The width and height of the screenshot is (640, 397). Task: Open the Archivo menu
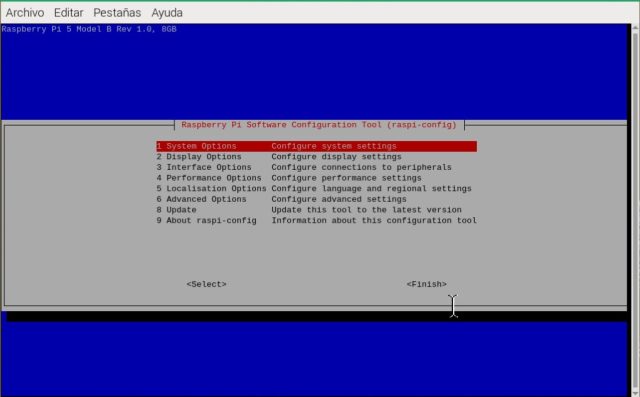[x=25, y=13]
